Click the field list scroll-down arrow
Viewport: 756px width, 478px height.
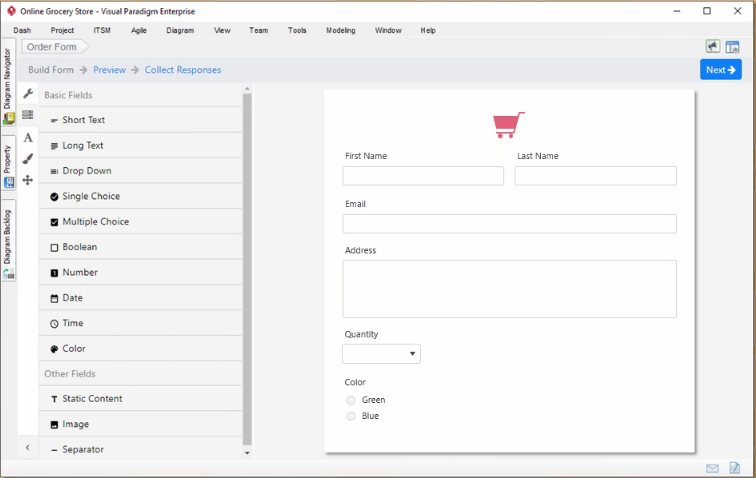(x=248, y=453)
